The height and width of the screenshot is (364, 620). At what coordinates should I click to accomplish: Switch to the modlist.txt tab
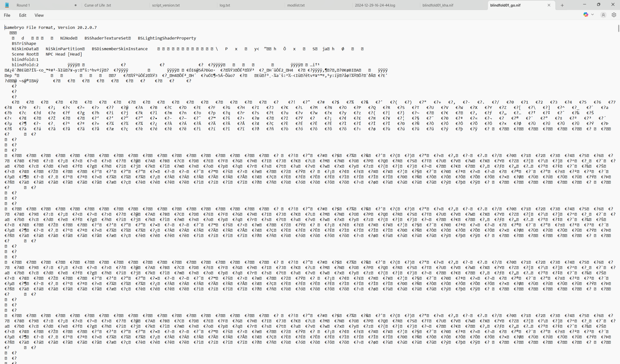318,5
